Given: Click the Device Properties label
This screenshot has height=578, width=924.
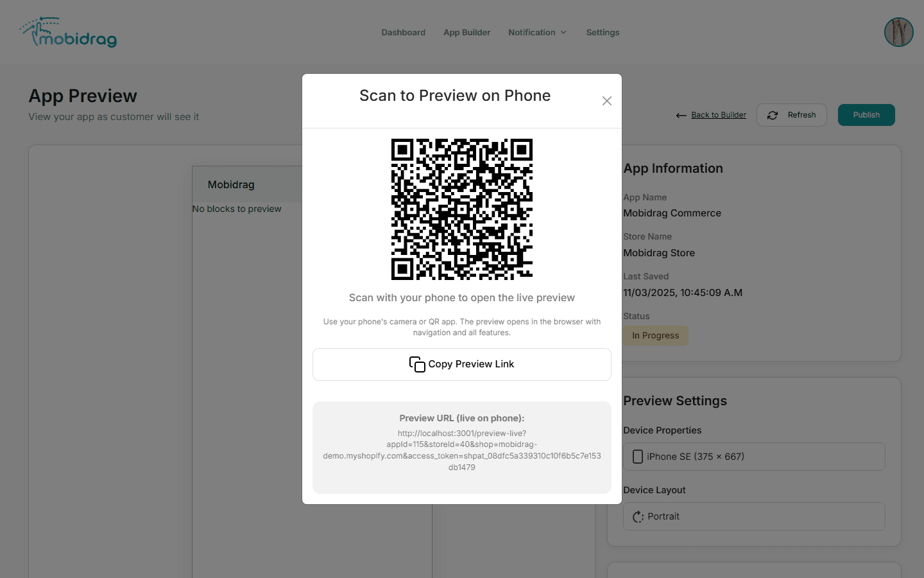Looking at the screenshot, I should pyautogui.click(x=662, y=430).
